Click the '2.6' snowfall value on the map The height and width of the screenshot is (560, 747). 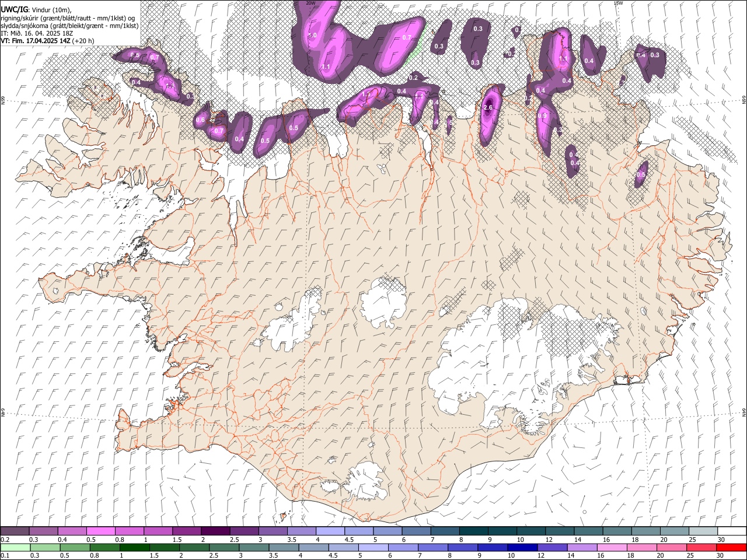tap(488, 107)
